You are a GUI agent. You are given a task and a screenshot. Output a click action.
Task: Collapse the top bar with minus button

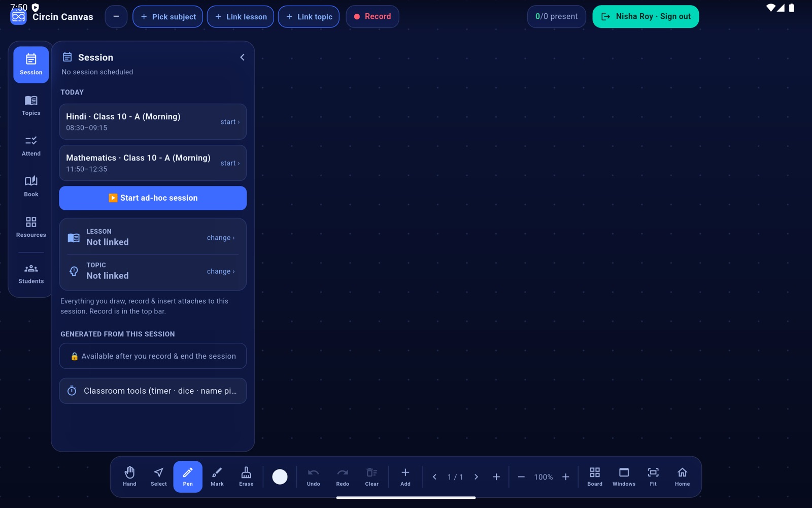(116, 17)
